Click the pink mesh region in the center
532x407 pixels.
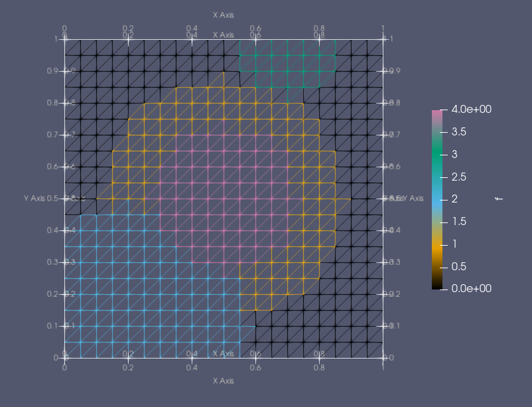tap(224, 199)
